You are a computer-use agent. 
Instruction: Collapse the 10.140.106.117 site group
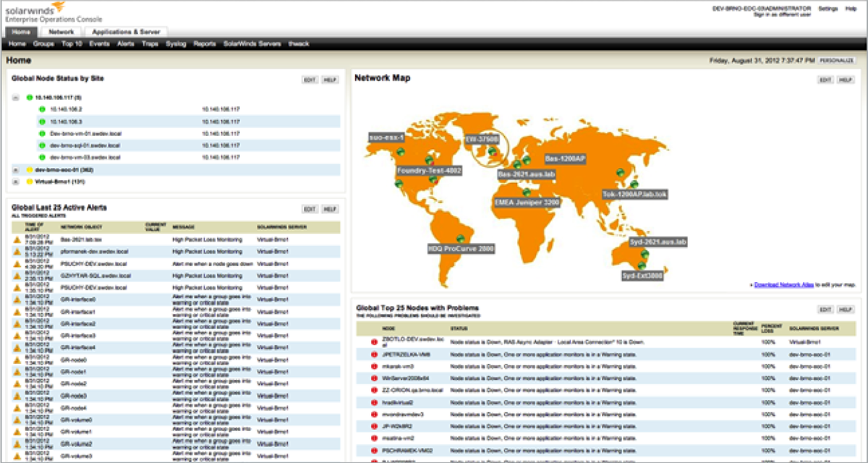click(16, 97)
